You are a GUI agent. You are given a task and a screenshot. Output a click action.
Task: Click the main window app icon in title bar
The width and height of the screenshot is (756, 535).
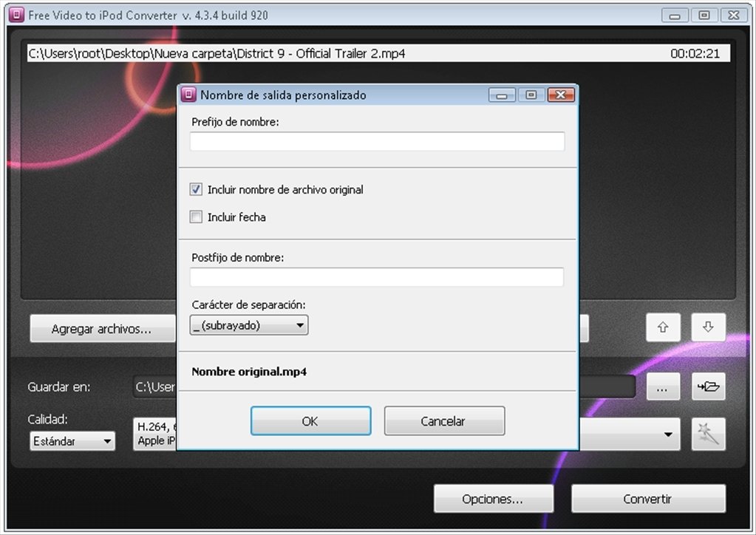pos(16,15)
